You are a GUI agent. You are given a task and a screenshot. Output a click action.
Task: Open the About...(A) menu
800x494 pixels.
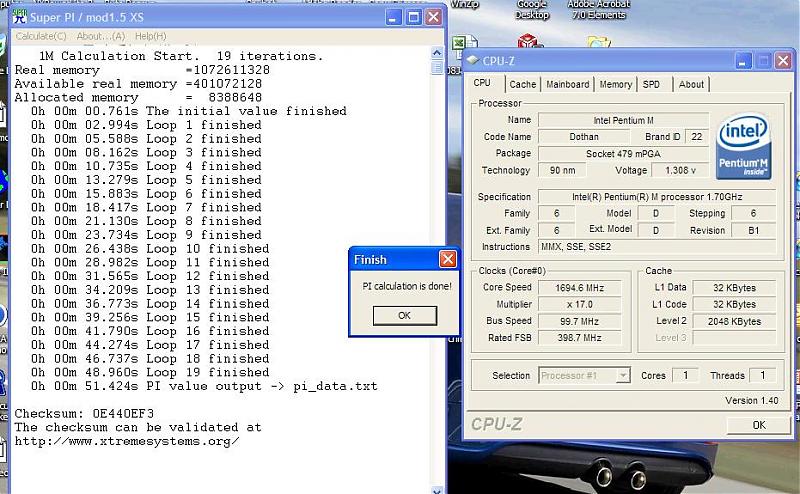click(x=101, y=36)
